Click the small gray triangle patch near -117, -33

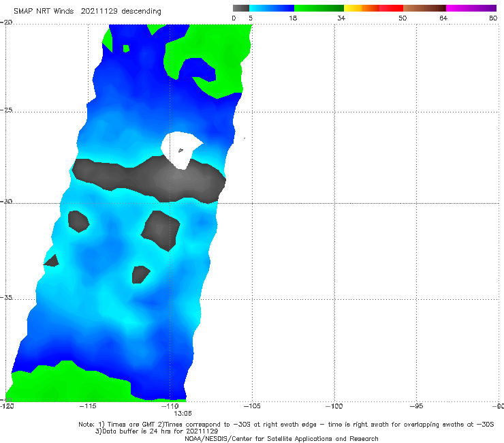click(52, 261)
